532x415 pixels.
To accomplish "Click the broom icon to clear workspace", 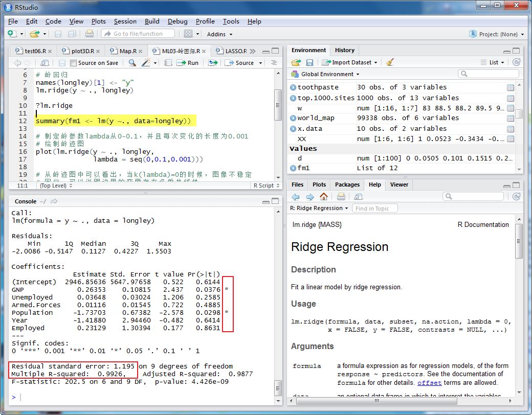I will coord(390,62).
